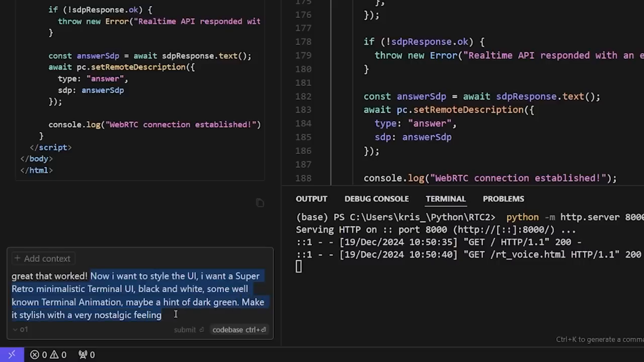Screen dimensions: 644x362
Task: Click 'if (!sdpResponse.ok) {' on editor line 178
Action: tap(424, 42)
